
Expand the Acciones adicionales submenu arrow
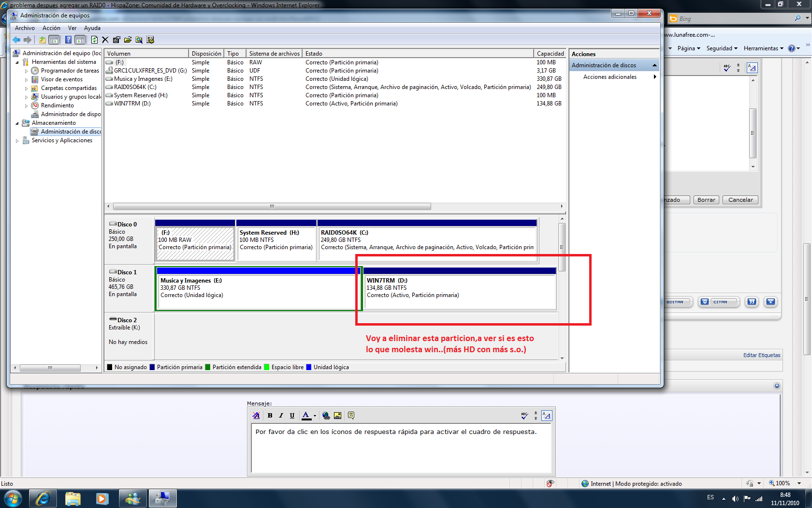655,77
